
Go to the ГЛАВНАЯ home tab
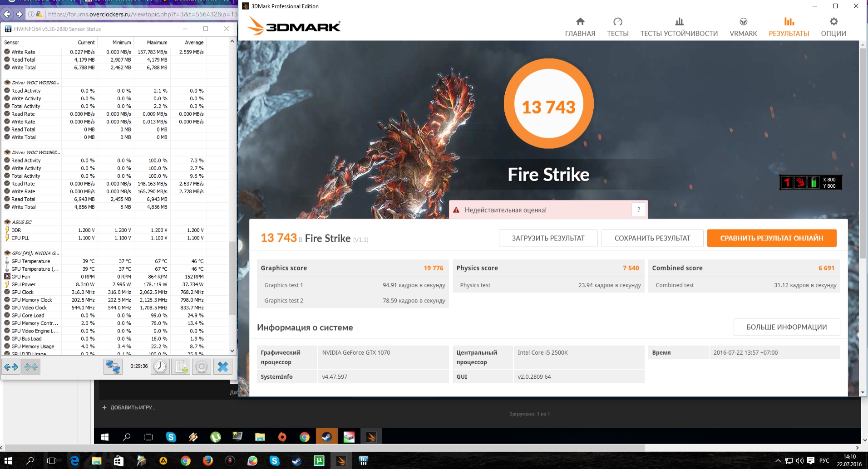(x=580, y=27)
